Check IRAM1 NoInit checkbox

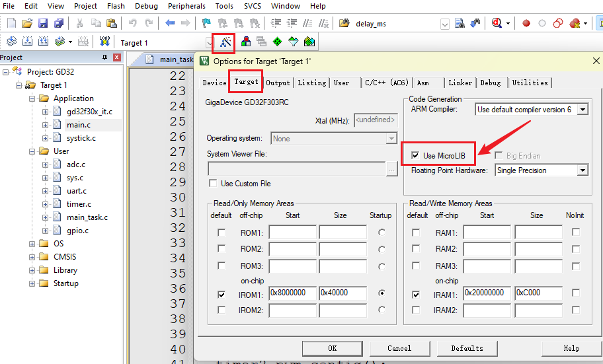(x=576, y=293)
